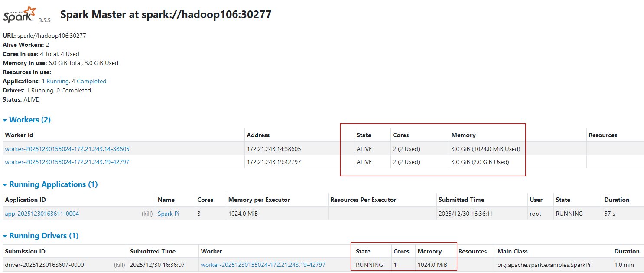Image resolution: width=644 pixels, height=273 pixels.
Task: Sort applications by Application ID header
Action: (25, 200)
